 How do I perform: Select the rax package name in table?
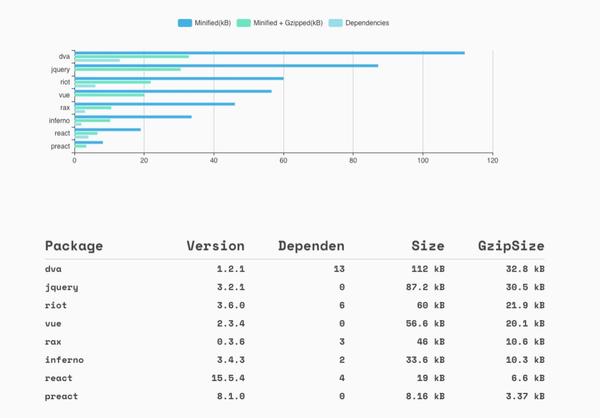pyautogui.click(x=53, y=342)
